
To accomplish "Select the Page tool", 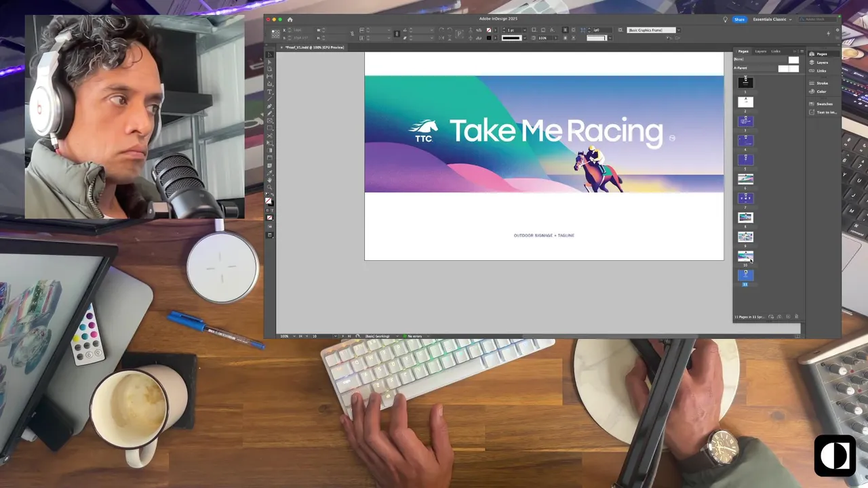I will pyautogui.click(x=269, y=68).
